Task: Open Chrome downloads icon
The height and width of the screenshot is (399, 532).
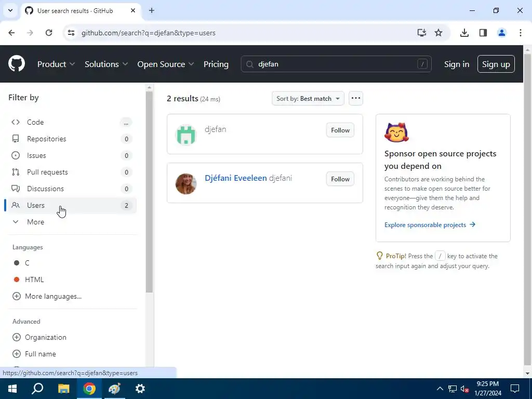Action: pyautogui.click(x=464, y=33)
